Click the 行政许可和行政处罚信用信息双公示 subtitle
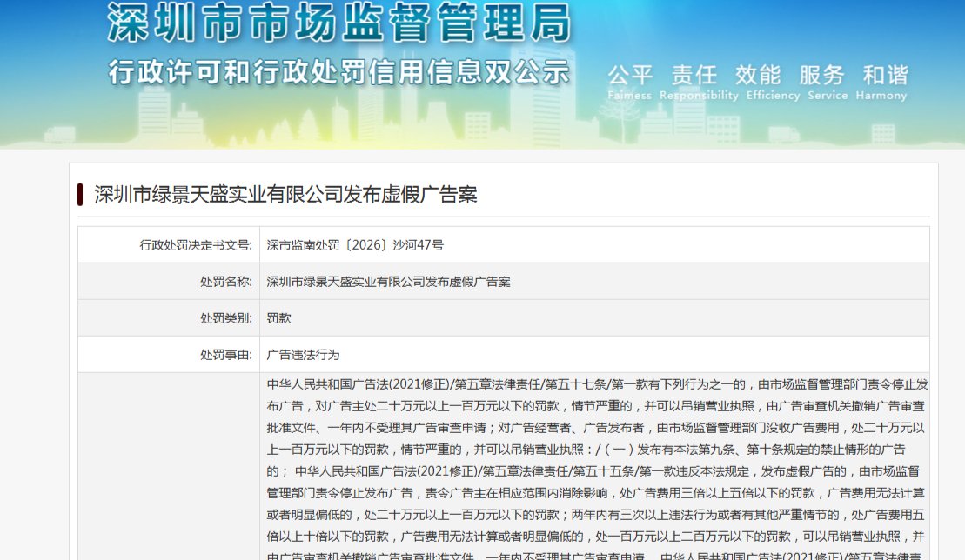The width and height of the screenshot is (965, 560). pos(339,72)
